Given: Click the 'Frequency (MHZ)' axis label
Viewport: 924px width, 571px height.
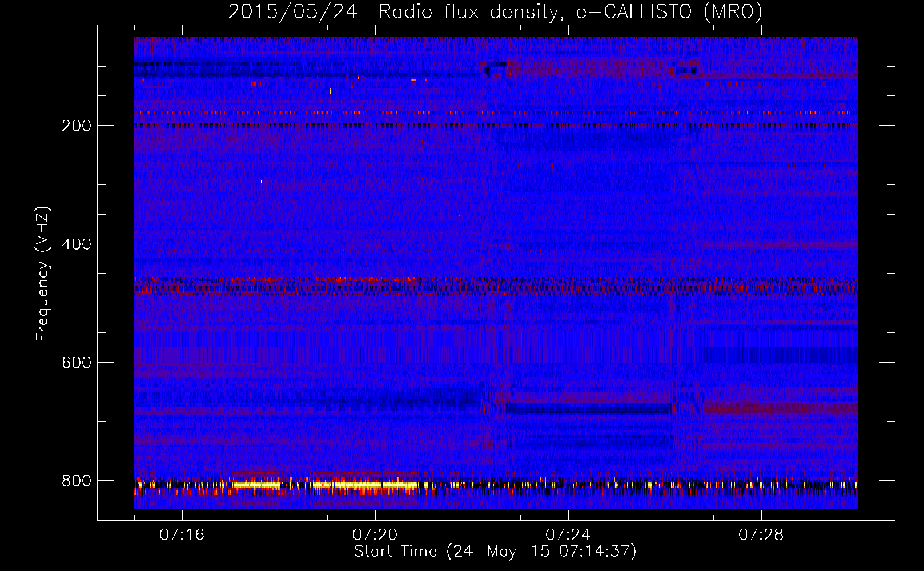Looking at the screenshot, I should 42,274.
